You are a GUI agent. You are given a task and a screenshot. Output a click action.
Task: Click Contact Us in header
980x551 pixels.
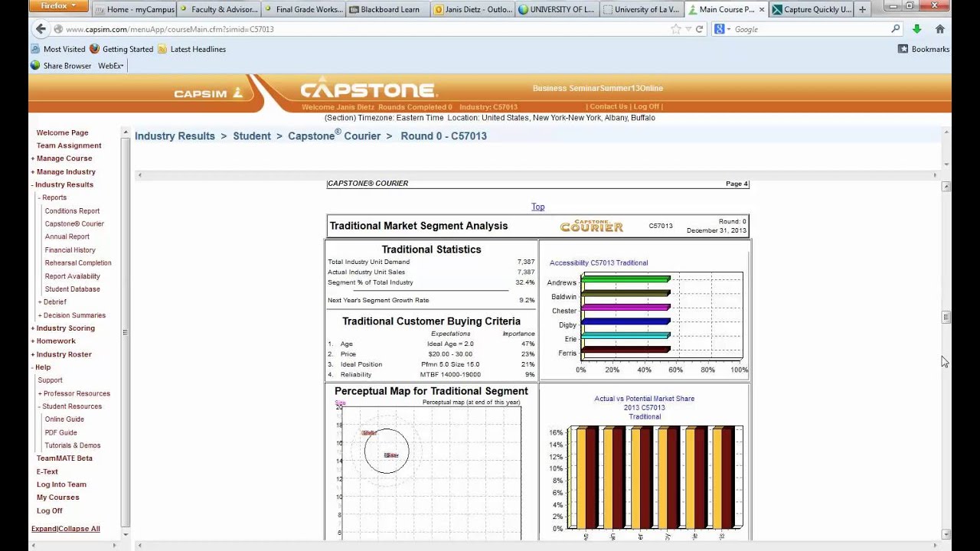click(x=608, y=107)
